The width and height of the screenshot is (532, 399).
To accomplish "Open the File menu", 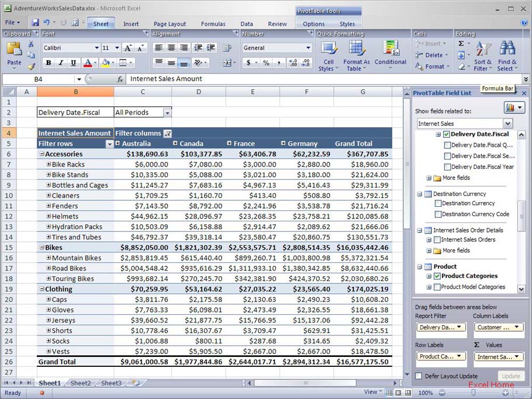I will click(12, 23).
